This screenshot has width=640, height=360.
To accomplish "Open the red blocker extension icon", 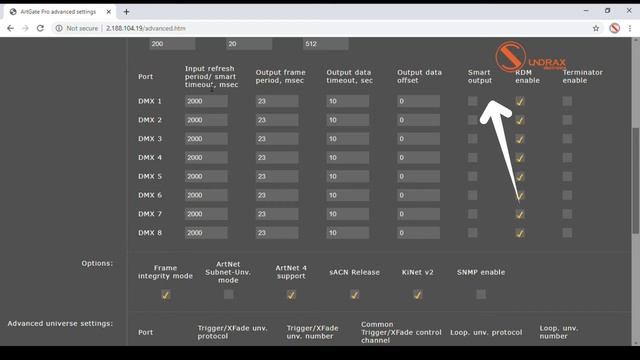I will click(x=615, y=28).
